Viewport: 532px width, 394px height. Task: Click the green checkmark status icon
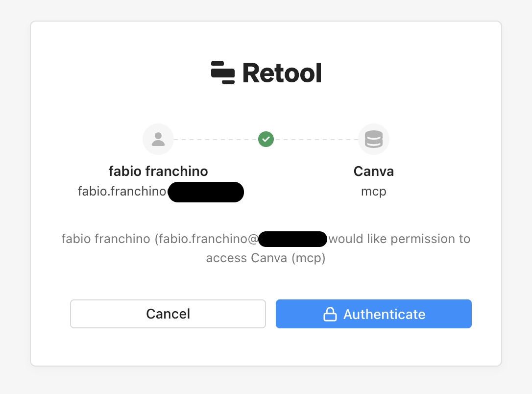tap(266, 139)
